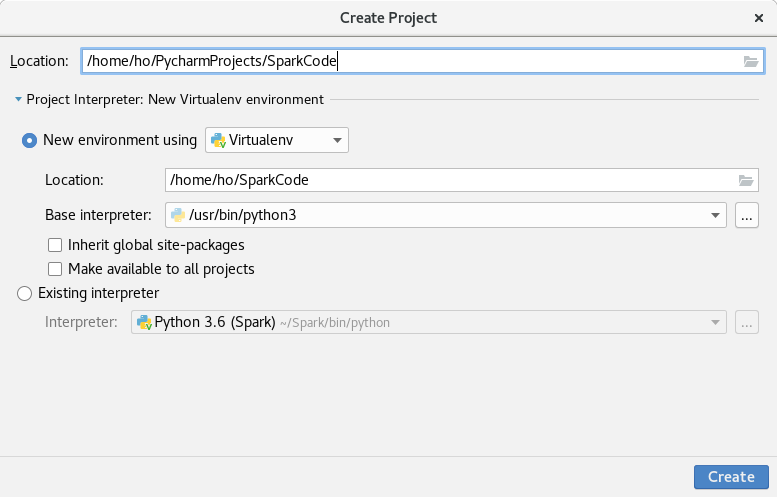The height and width of the screenshot is (497, 777).
Task: Click folder icon in virtualenv Location field
Action: pos(745,181)
